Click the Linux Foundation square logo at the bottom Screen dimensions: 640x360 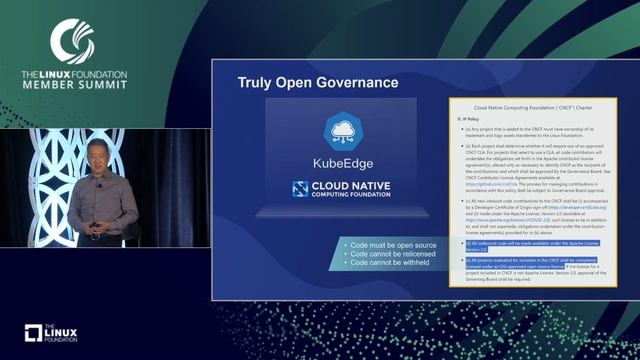point(33,333)
